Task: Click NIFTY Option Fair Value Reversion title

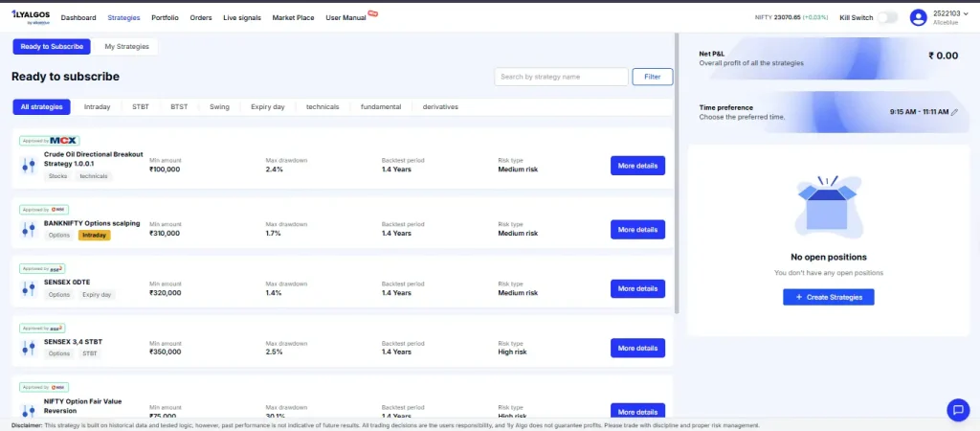Action: pos(82,406)
